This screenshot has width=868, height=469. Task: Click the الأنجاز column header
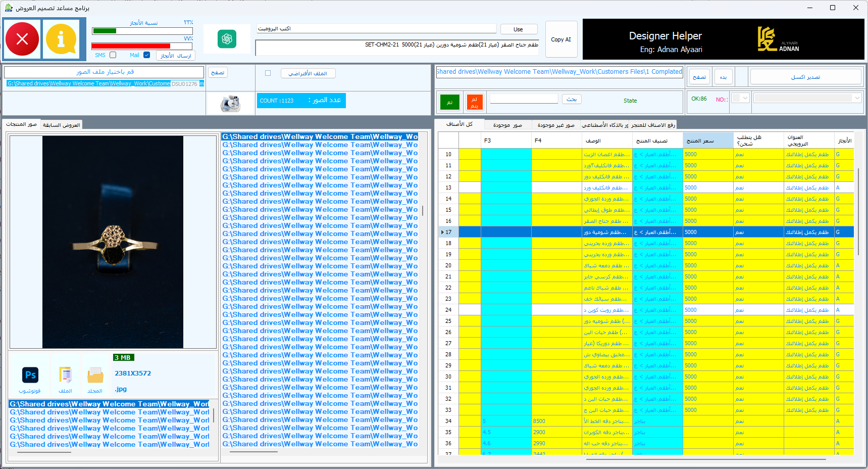[x=844, y=140]
